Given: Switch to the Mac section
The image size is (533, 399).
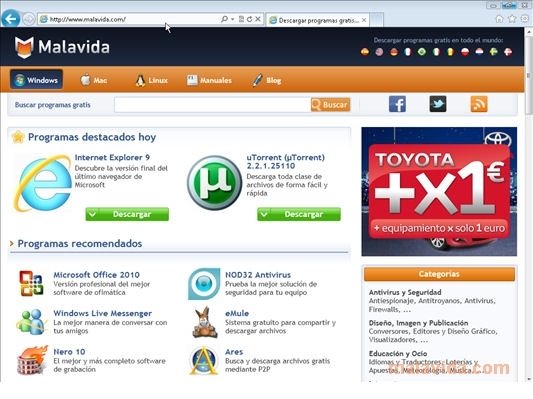Looking at the screenshot, I should point(94,80).
